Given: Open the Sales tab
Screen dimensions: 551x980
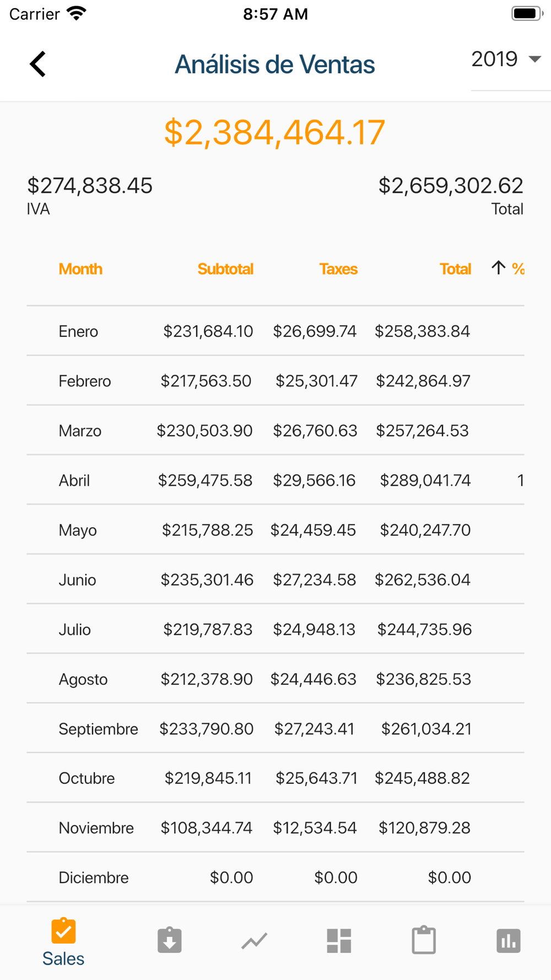Looking at the screenshot, I should 63,942.
